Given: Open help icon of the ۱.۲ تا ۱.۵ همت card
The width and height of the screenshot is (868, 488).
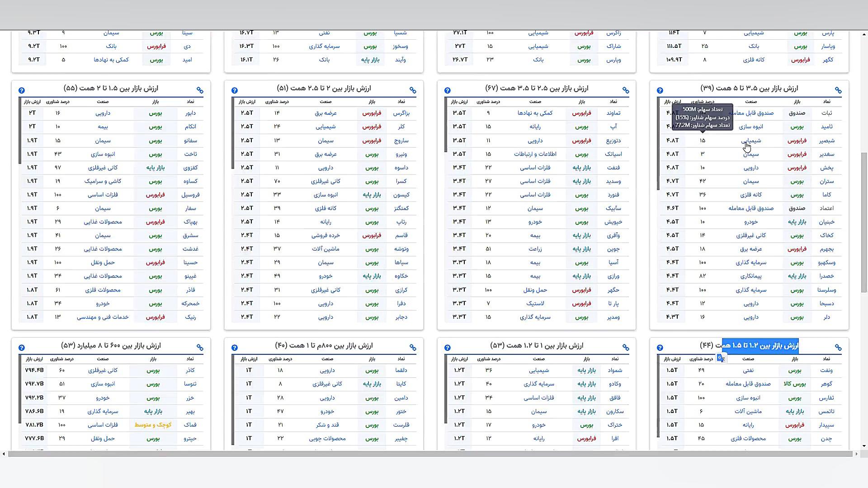Looking at the screenshot, I should [660, 347].
